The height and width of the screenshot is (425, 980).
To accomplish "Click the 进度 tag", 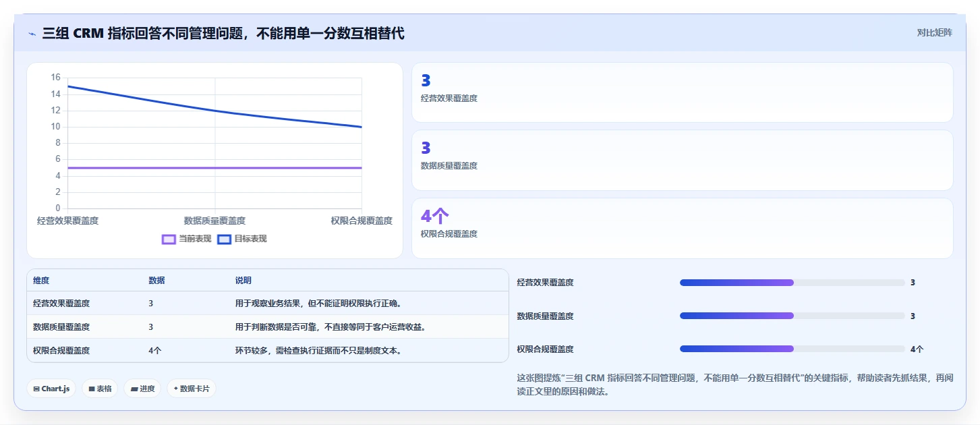I will [142, 389].
